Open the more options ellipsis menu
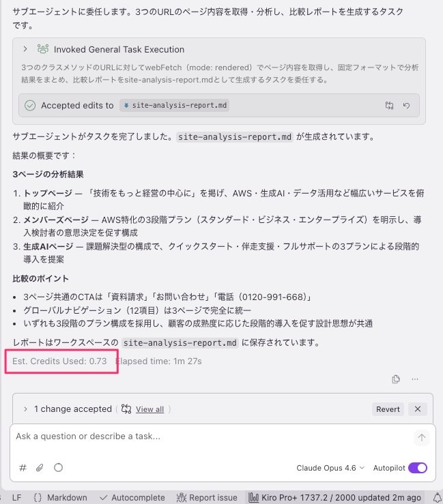The height and width of the screenshot is (504, 443). [x=415, y=379]
